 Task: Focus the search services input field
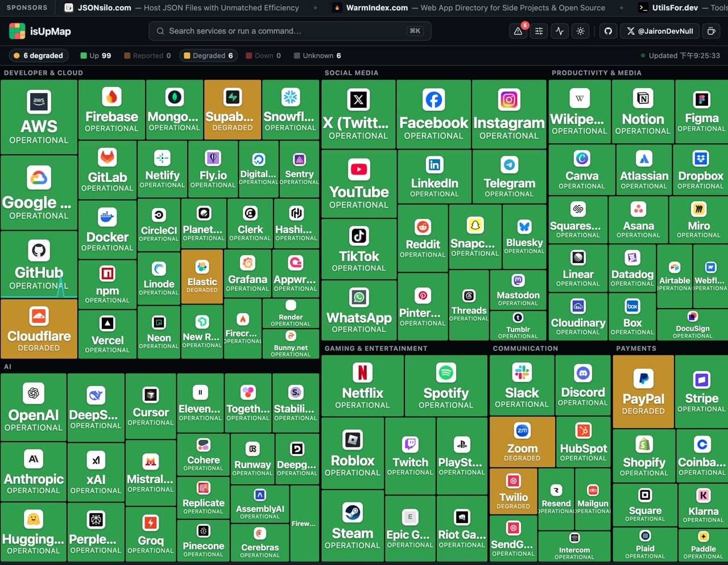[289, 31]
